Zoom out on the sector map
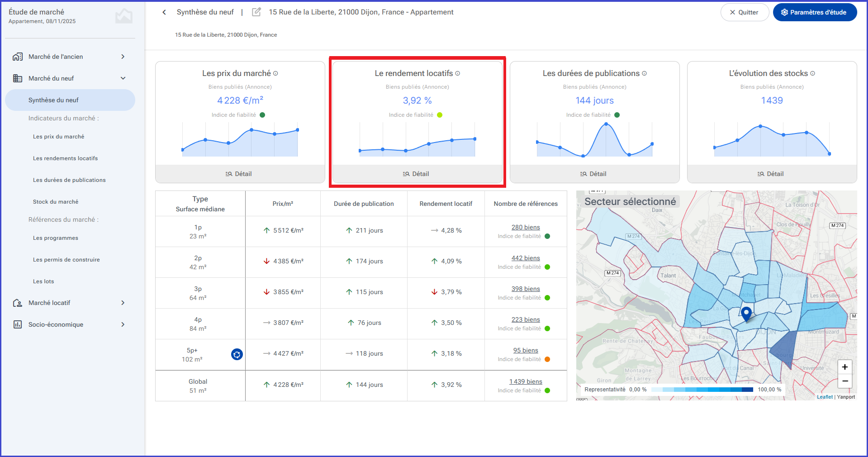The image size is (868, 457). click(844, 381)
